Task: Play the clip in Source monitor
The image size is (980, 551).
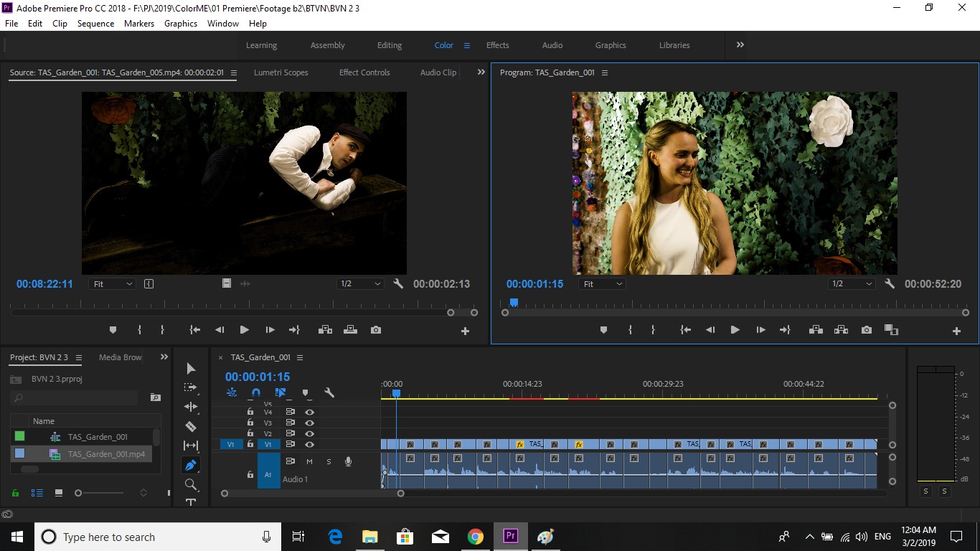Action: click(244, 330)
